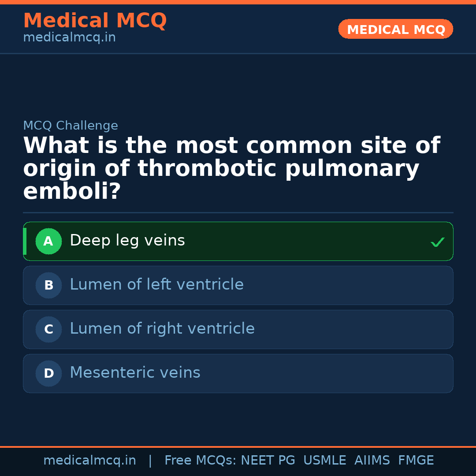This screenshot has height=476, width=476.
Task: Select the 'Deep leg veins' answer
Action: tap(127, 241)
